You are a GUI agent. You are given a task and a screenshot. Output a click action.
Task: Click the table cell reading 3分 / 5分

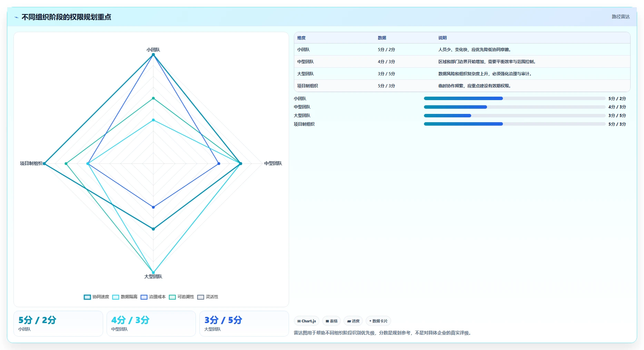386,74
